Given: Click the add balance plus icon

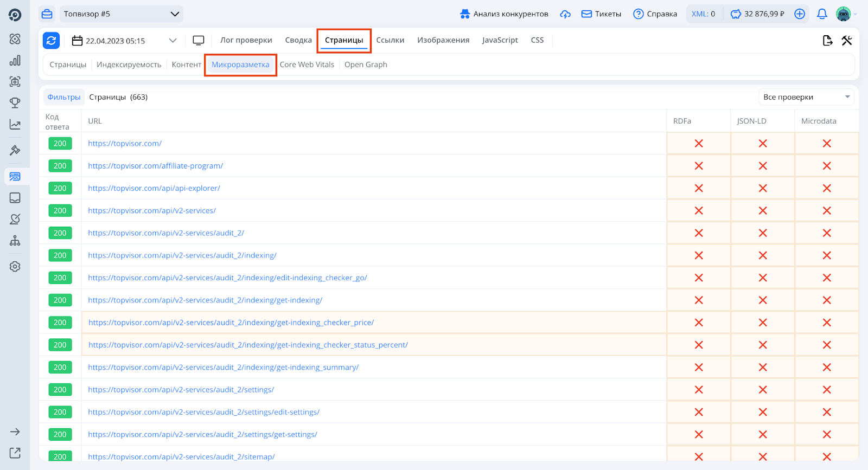Looking at the screenshot, I should (x=800, y=14).
